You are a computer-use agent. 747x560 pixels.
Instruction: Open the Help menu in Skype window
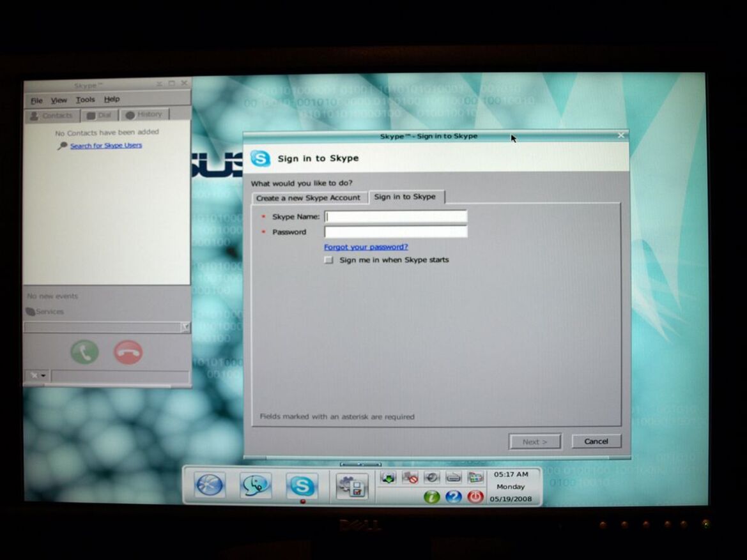(x=112, y=99)
